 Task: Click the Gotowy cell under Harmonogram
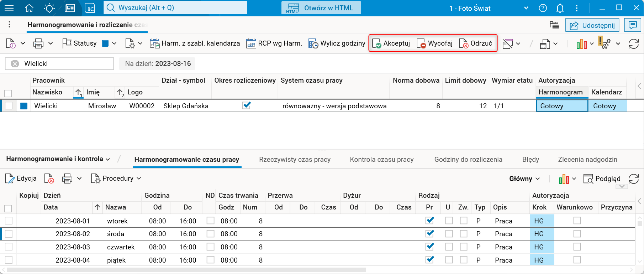[562, 106]
